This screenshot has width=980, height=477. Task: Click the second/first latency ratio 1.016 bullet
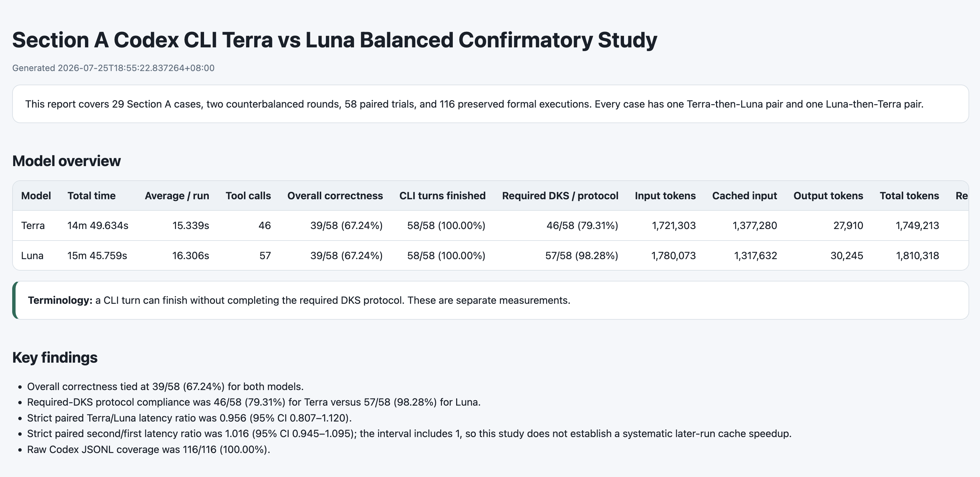tap(409, 434)
